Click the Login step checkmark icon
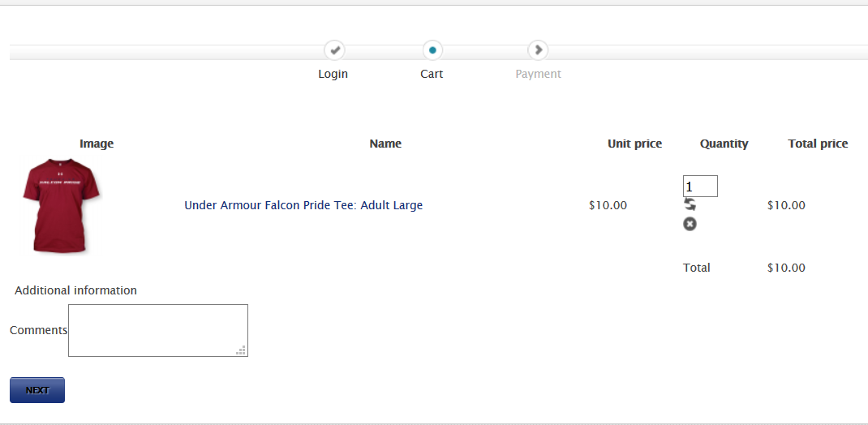This screenshot has width=868, height=425. (x=334, y=50)
